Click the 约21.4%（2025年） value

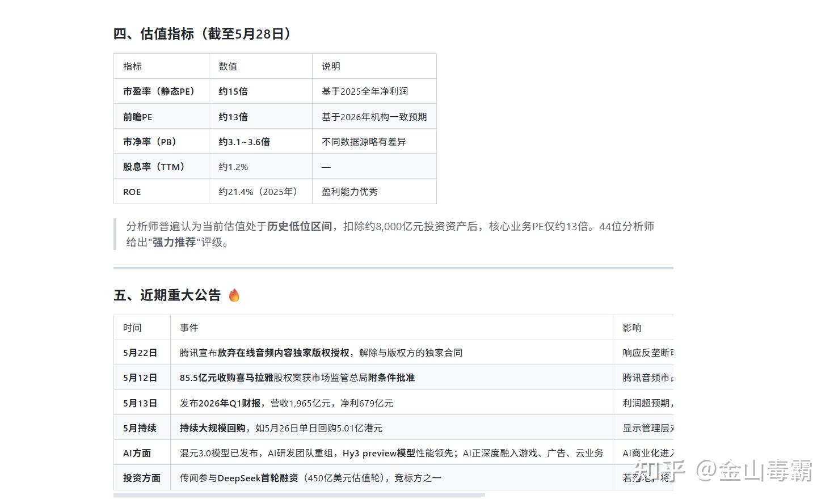(261, 192)
